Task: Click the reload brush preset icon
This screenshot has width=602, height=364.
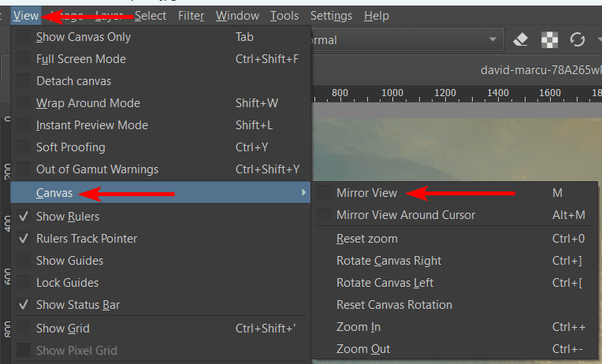Action: click(x=577, y=39)
